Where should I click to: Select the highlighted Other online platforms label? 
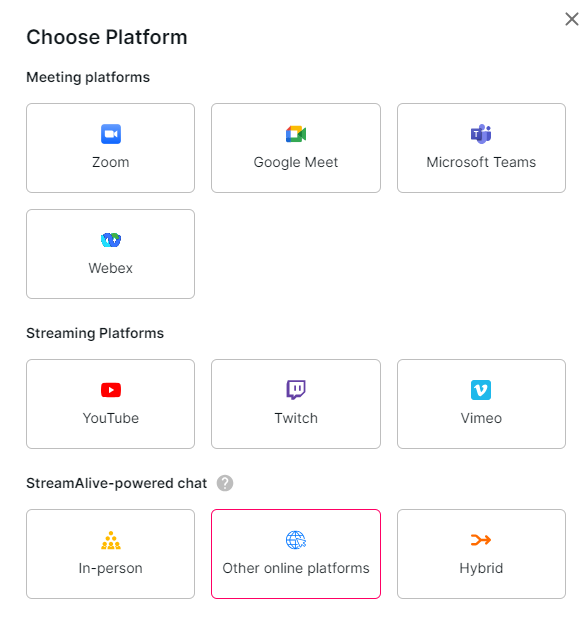[296, 568]
